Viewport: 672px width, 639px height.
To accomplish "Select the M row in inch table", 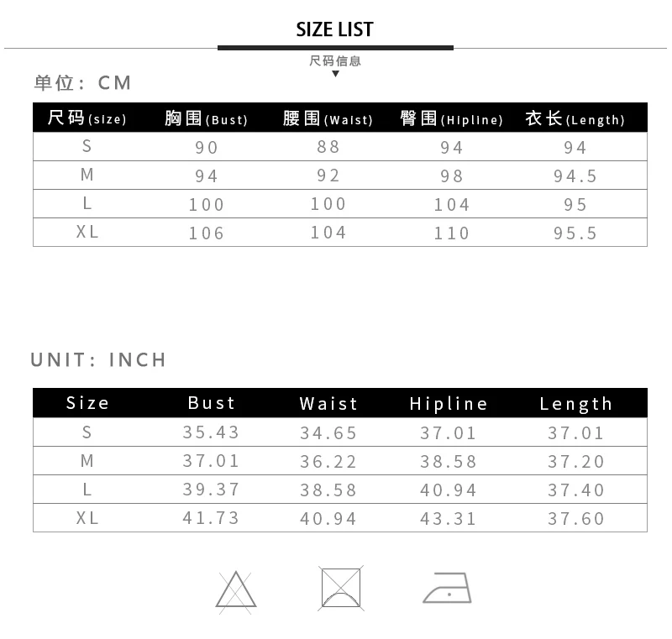I will pyautogui.click(x=340, y=461).
